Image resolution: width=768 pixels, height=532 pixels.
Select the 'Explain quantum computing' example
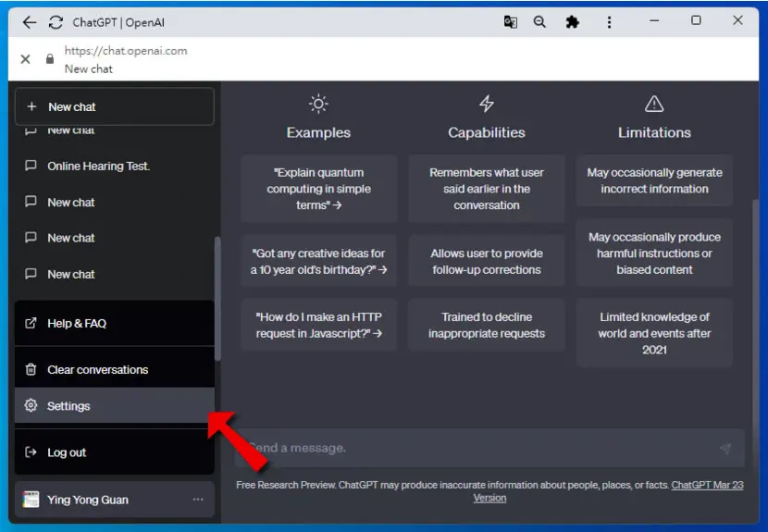click(x=318, y=189)
